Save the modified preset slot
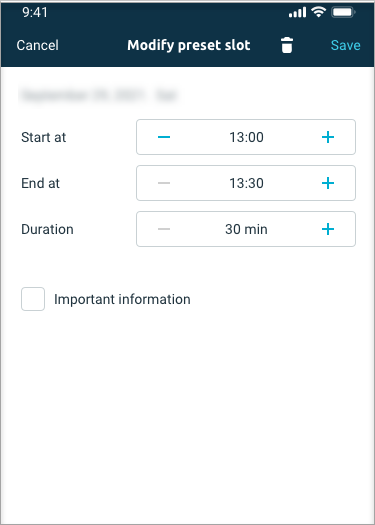375x525 pixels. [x=346, y=45]
